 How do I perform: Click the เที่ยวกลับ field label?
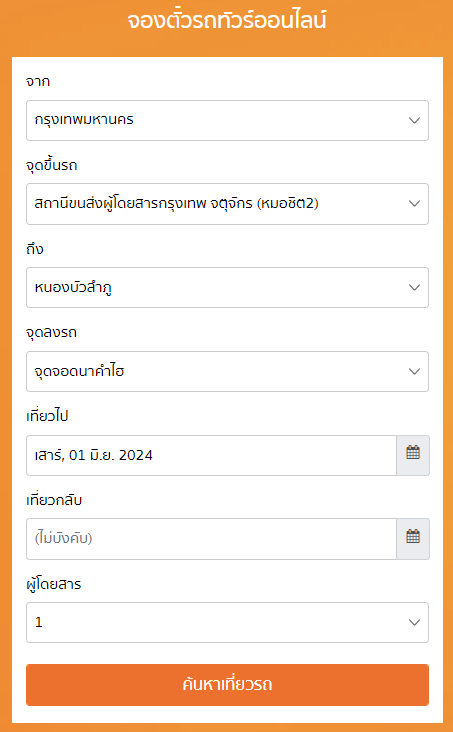click(54, 500)
